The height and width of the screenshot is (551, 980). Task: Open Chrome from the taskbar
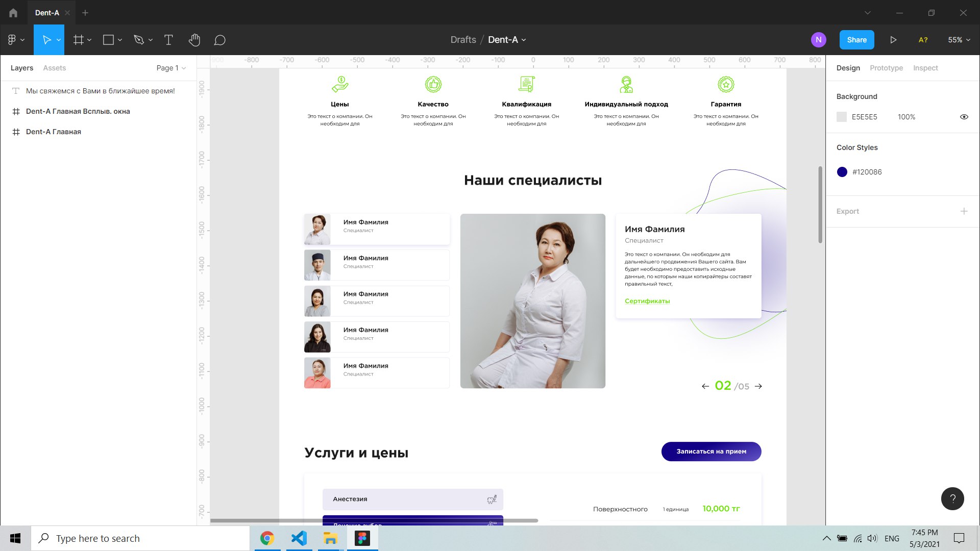click(267, 538)
